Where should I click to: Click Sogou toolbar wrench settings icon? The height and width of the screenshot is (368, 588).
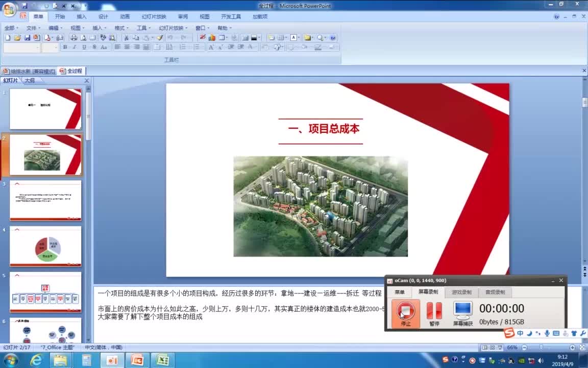coord(583,333)
